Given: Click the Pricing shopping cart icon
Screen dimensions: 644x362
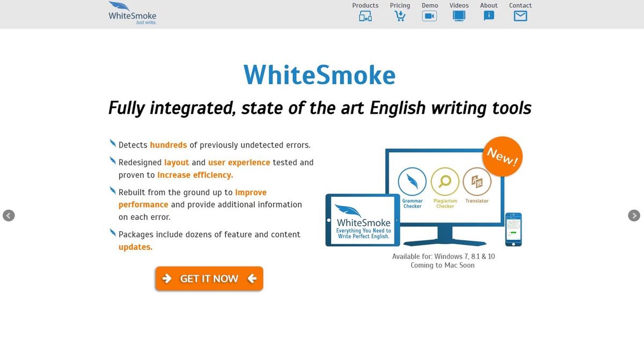Looking at the screenshot, I should (400, 16).
